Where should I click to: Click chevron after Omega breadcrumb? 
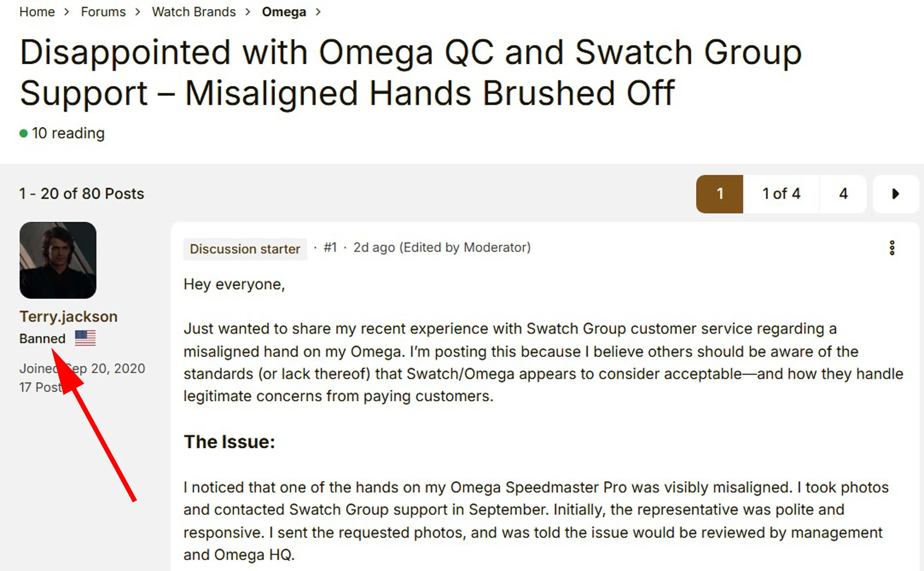318,12
